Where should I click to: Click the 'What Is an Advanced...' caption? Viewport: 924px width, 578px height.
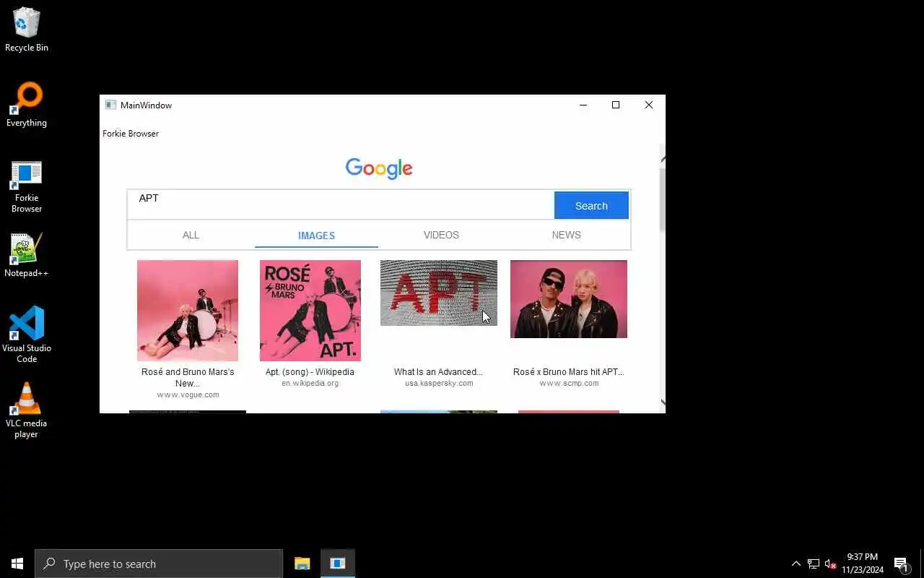[x=438, y=372]
